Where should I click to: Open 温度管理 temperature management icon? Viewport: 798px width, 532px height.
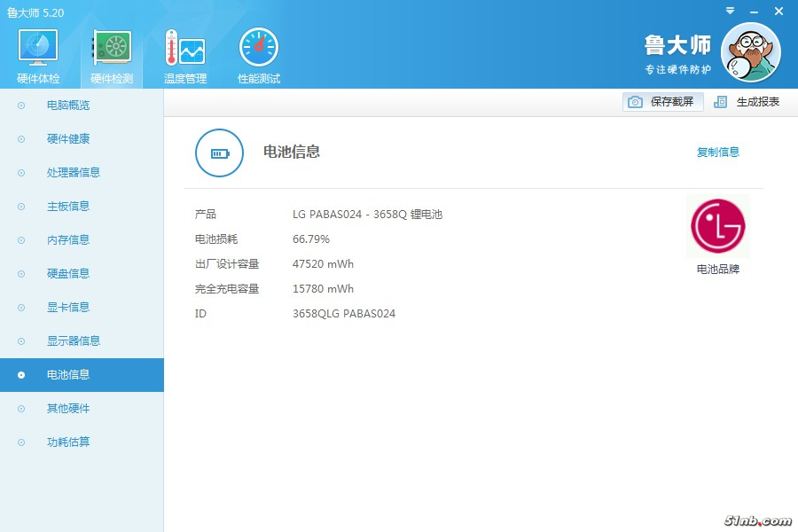[x=185, y=48]
